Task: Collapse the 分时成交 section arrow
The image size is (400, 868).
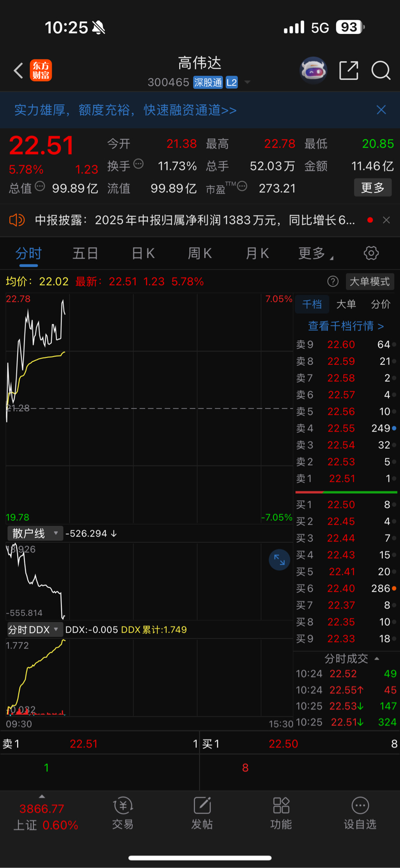Action: click(x=377, y=658)
